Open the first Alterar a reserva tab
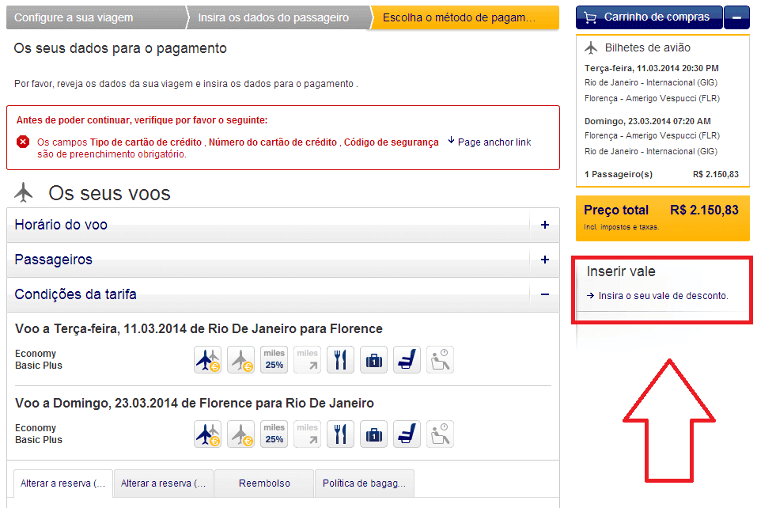The width and height of the screenshot is (757, 508). click(x=63, y=483)
